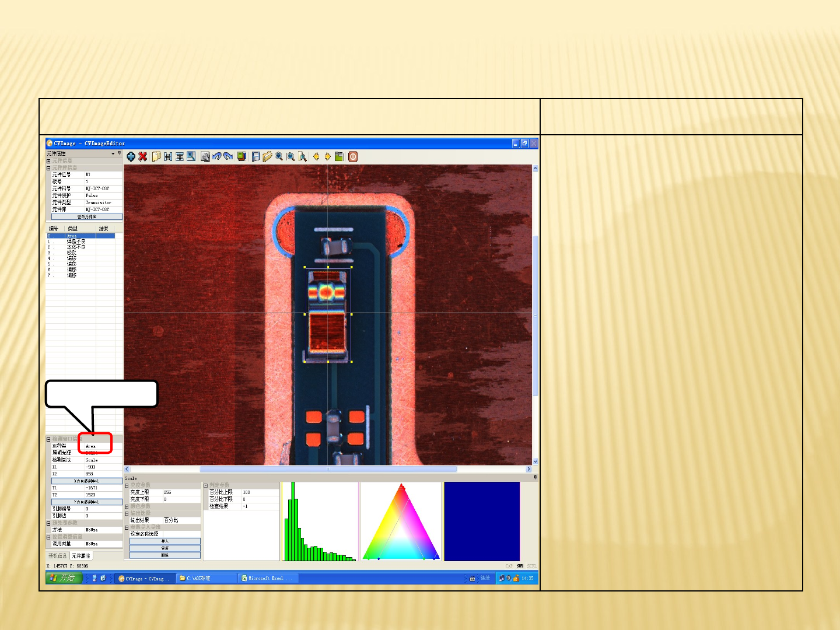This screenshot has height=630, width=840.
Task: Click the 导入 import button
Action: pos(165,541)
